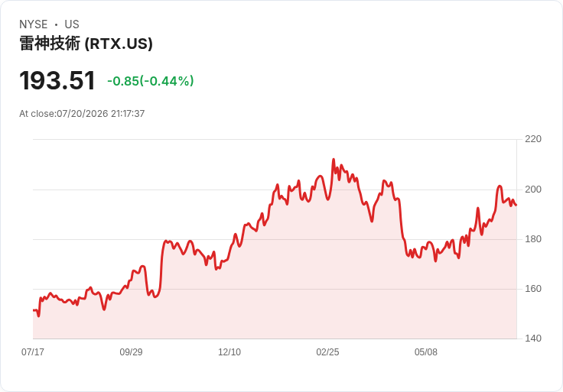Viewport: 563px width, 392px height.
Task: Click the 220 price axis label
Action: (533, 139)
